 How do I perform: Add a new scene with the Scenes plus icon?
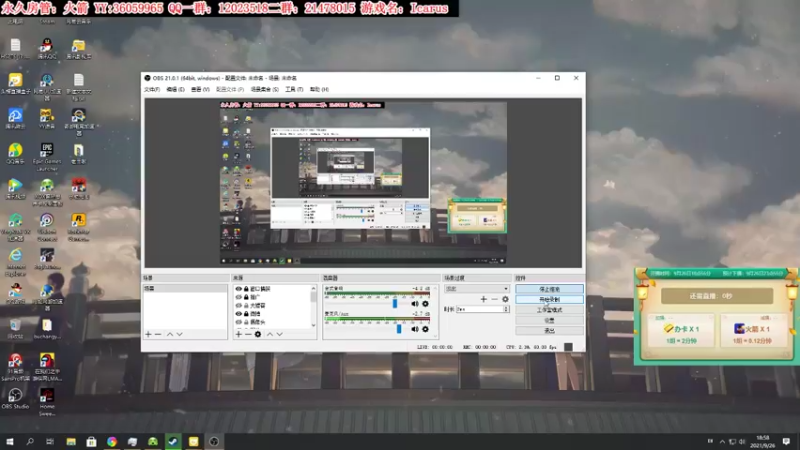pos(148,334)
